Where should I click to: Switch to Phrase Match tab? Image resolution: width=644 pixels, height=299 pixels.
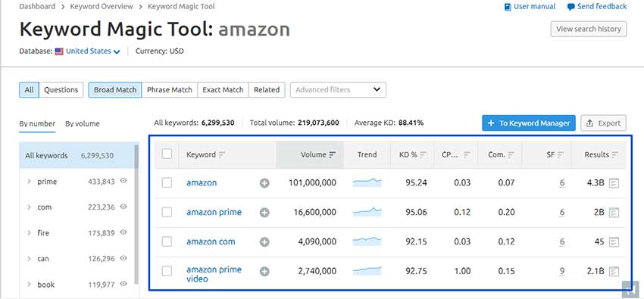[x=170, y=90]
